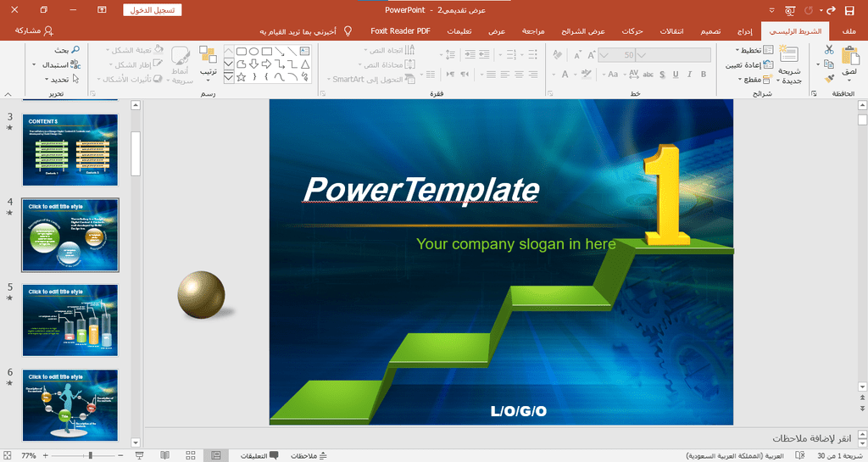The height and width of the screenshot is (462, 868).
Task: Select the Format Painter brush icon
Action: 829,79
